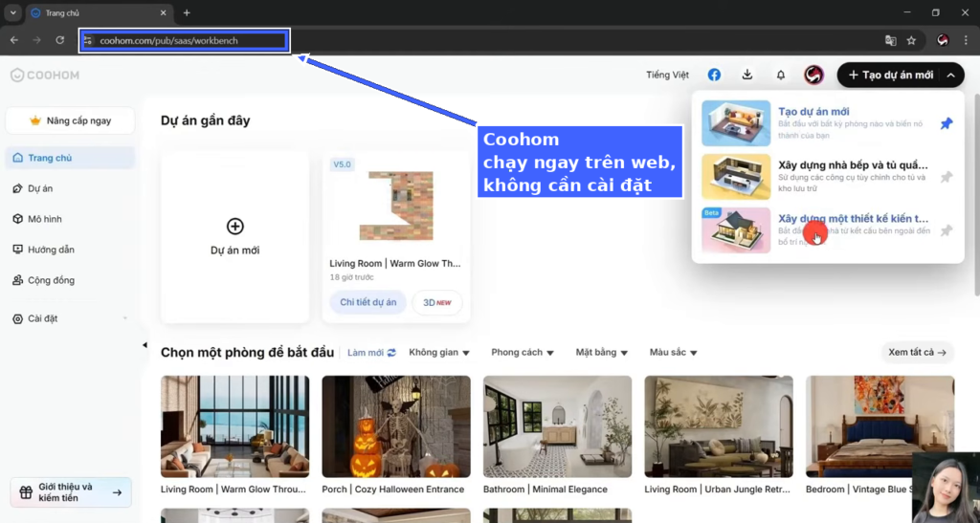Open Giới thiệu và kiếm tiền banner

point(71,492)
